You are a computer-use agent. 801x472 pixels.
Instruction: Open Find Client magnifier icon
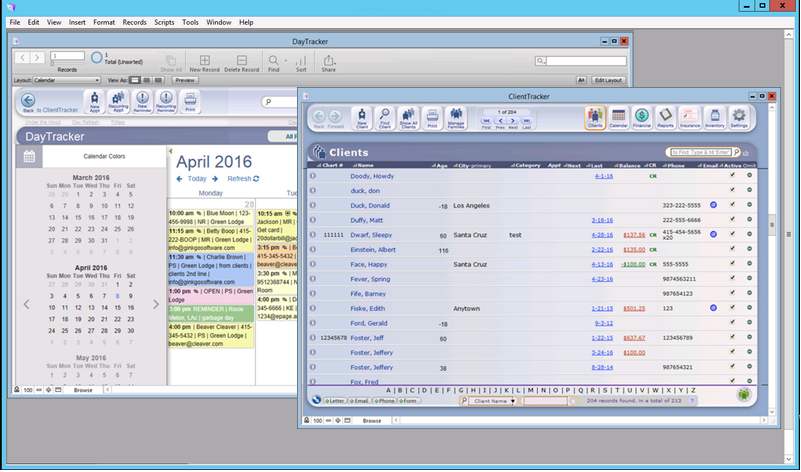[385, 118]
